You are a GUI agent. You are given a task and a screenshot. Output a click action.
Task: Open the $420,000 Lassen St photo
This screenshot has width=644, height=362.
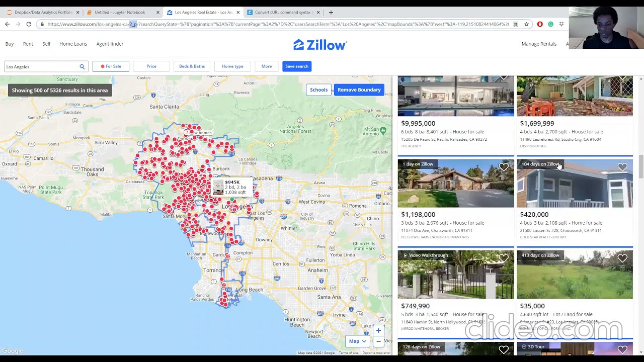tap(575, 184)
